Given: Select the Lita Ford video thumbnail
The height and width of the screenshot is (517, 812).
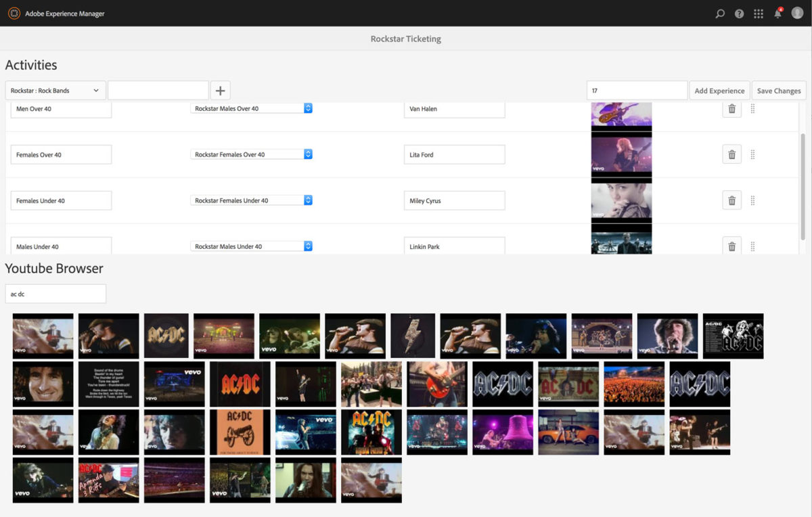Looking at the screenshot, I should [621, 155].
